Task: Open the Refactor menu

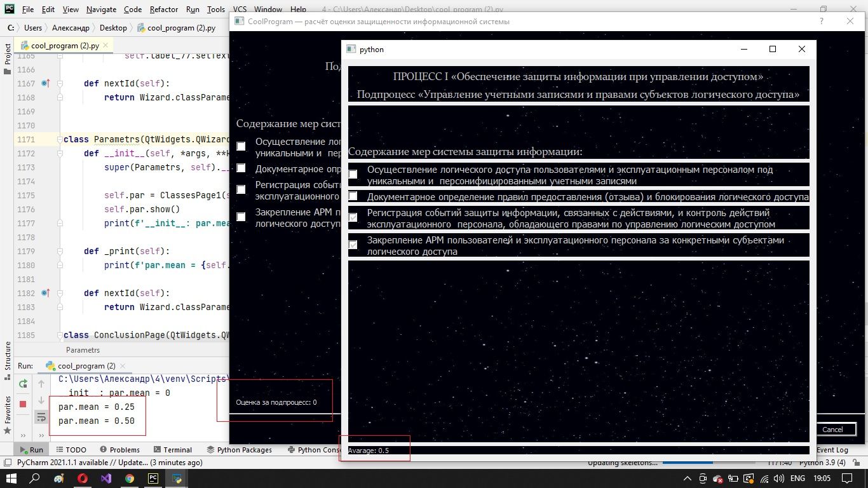Action: click(164, 10)
